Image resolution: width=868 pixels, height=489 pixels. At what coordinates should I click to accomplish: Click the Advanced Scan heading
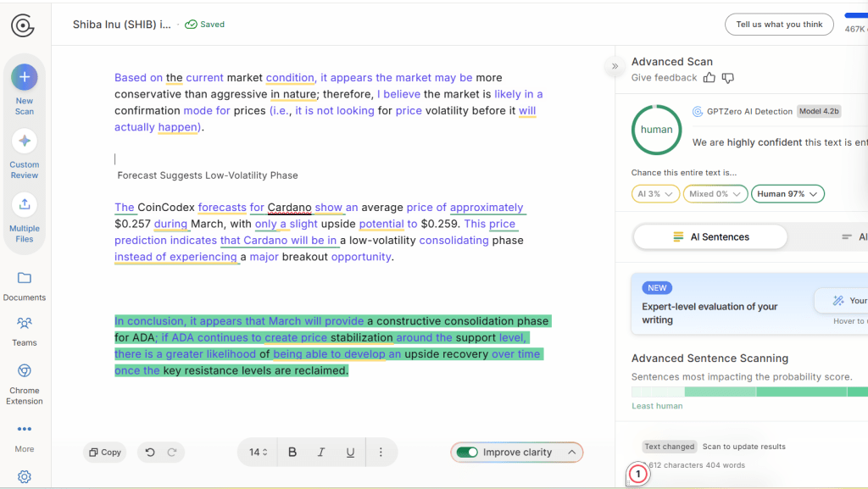(672, 62)
